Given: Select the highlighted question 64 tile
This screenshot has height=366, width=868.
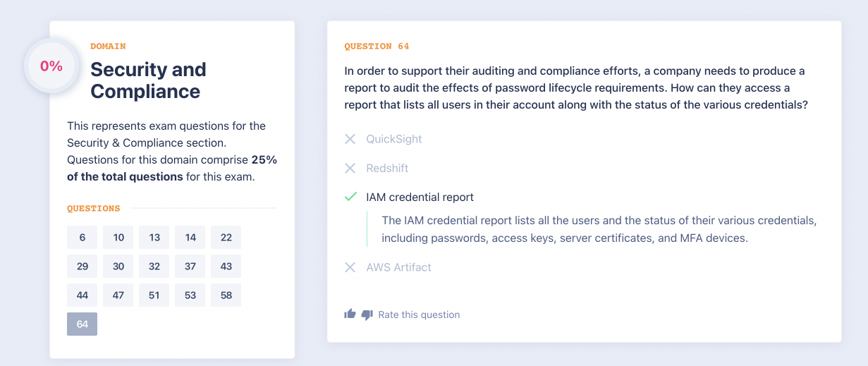Looking at the screenshot, I should pyautogui.click(x=82, y=324).
